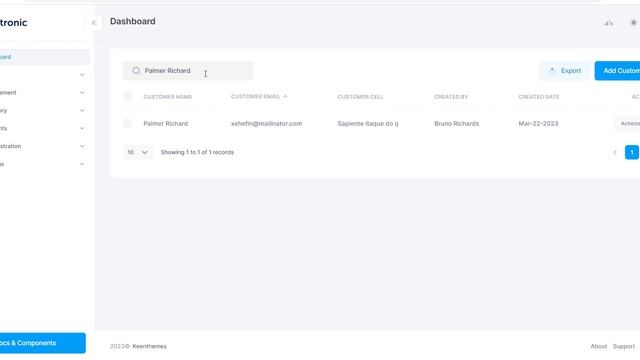The image size is (640, 360).
Task: Sort by Customer Cell column header
Action: (360, 97)
